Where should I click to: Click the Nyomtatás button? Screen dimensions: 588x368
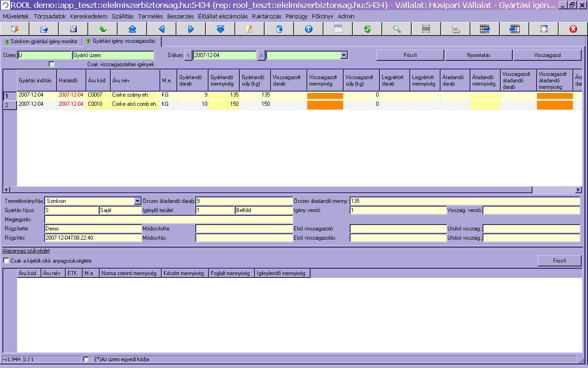point(479,55)
